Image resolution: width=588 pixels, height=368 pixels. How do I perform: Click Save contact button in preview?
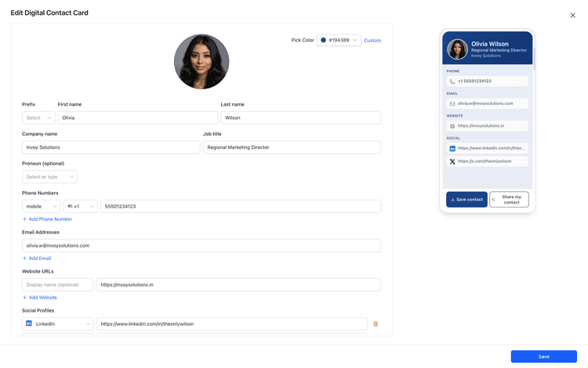point(467,200)
